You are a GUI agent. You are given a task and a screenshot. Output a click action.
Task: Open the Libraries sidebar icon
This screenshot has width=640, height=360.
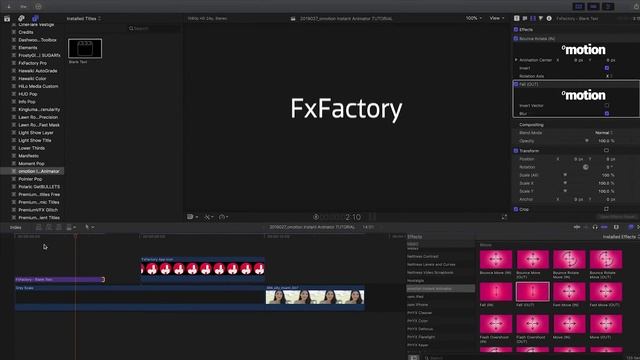pos(7,18)
